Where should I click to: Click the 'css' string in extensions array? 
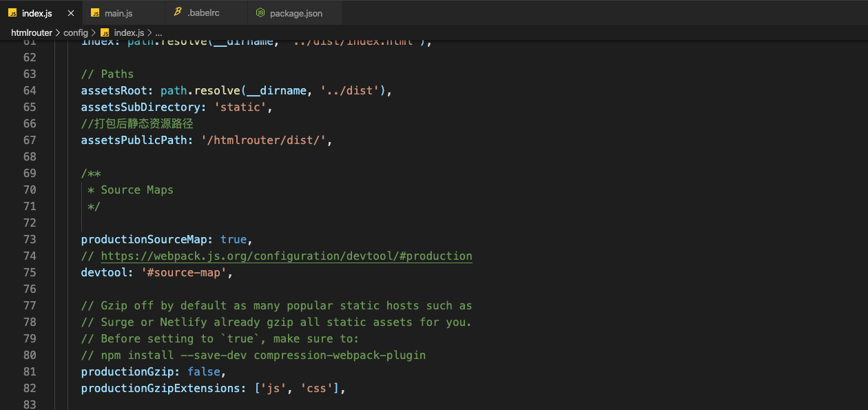pos(316,388)
